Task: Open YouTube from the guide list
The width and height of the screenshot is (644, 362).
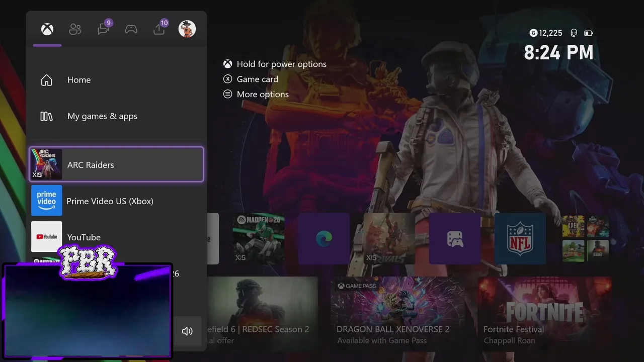Action: [116, 237]
